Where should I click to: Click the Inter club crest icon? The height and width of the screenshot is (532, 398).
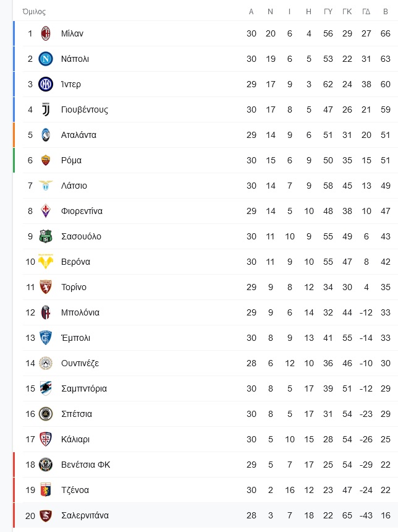[46, 84]
